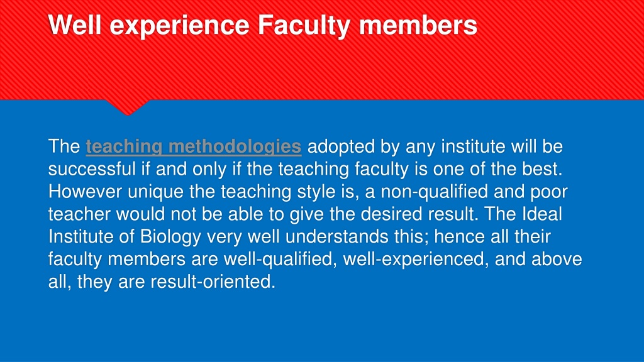
Task: Select the phrase Institute of Biology
Action: [125, 237]
